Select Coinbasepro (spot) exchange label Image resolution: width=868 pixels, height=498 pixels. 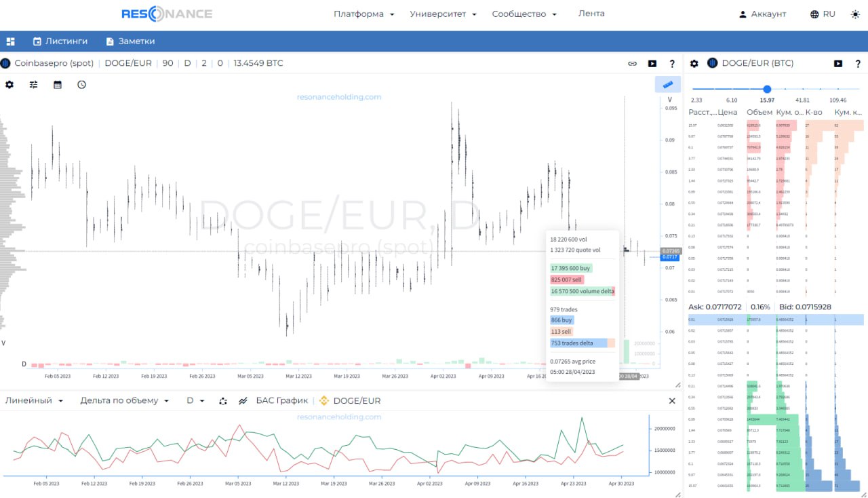(54, 63)
